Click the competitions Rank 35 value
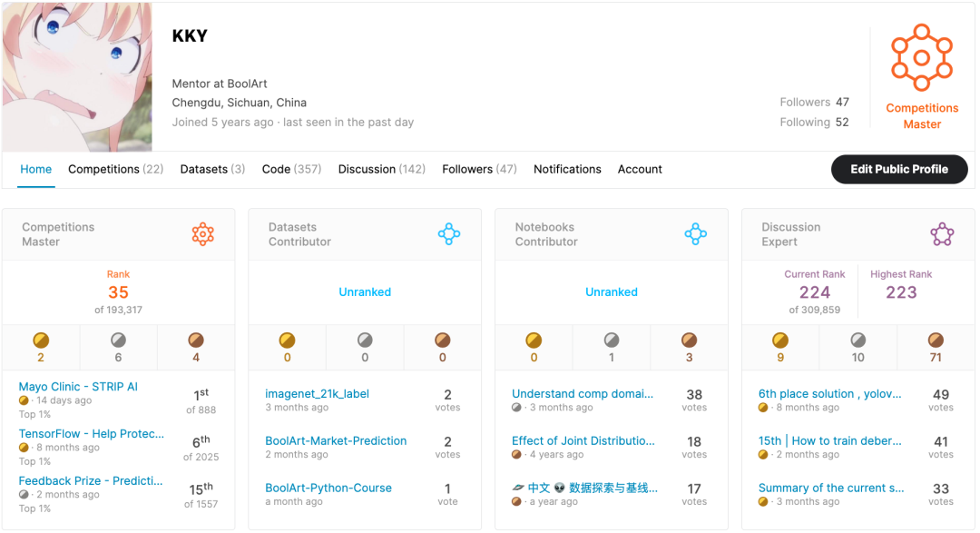Viewport: 980px width, 533px height. (118, 292)
